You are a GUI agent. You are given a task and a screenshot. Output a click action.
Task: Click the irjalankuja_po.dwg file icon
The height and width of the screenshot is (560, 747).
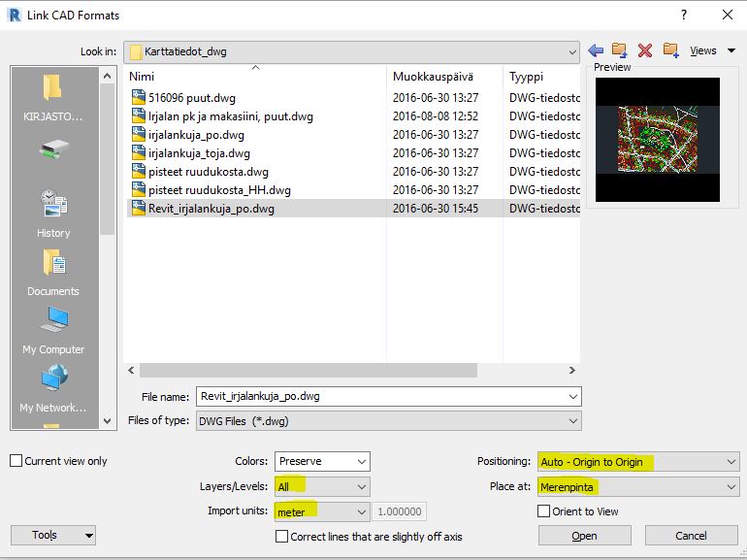click(x=138, y=134)
